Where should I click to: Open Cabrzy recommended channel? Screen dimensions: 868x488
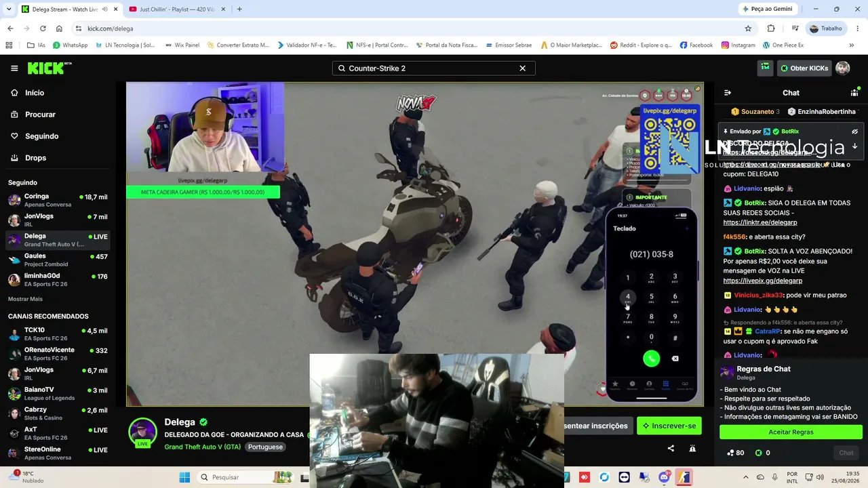pos(58,413)
